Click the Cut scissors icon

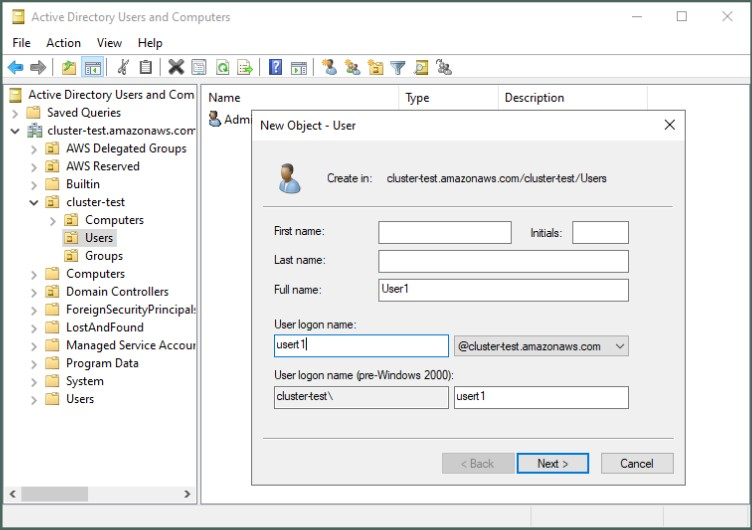(x=123, y=67)
